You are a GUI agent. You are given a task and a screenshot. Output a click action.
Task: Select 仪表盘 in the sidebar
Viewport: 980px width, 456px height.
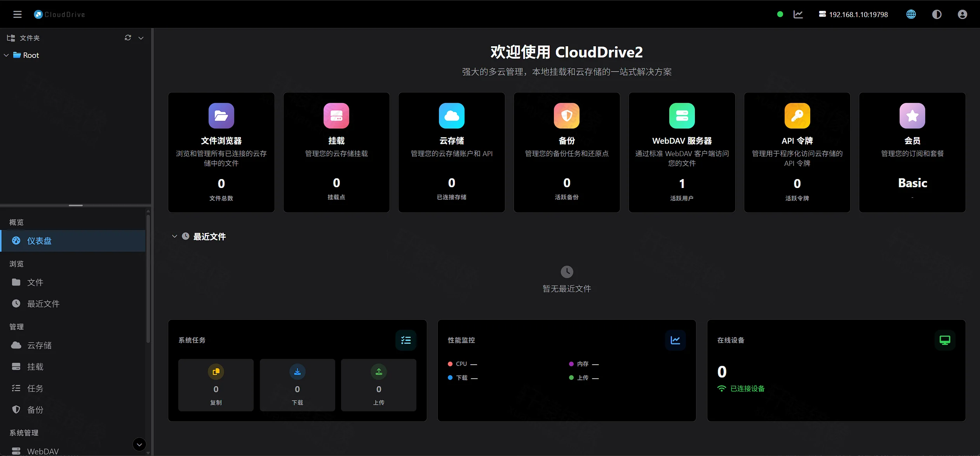73,241
